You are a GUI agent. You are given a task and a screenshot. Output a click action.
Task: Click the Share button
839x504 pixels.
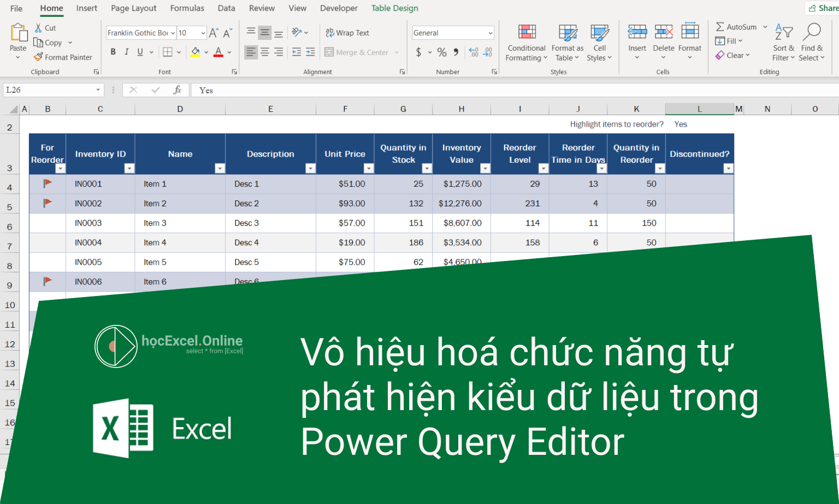823,8
